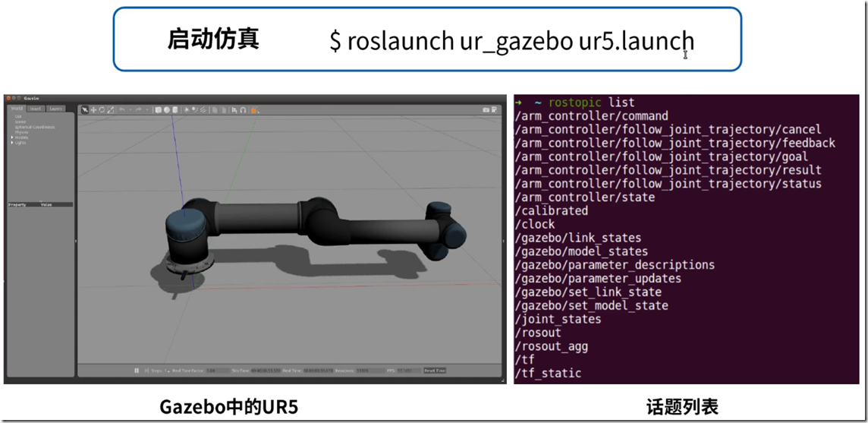The height and width of the screenshot is (423, 868).
Task: Open the Align tool in Gazebo toolbar
Action: point(234,110)
